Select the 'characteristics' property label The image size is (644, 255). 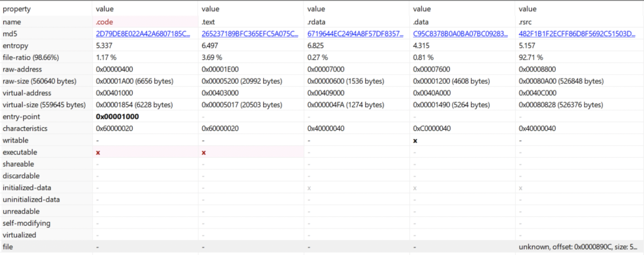(x=25, y=129)
